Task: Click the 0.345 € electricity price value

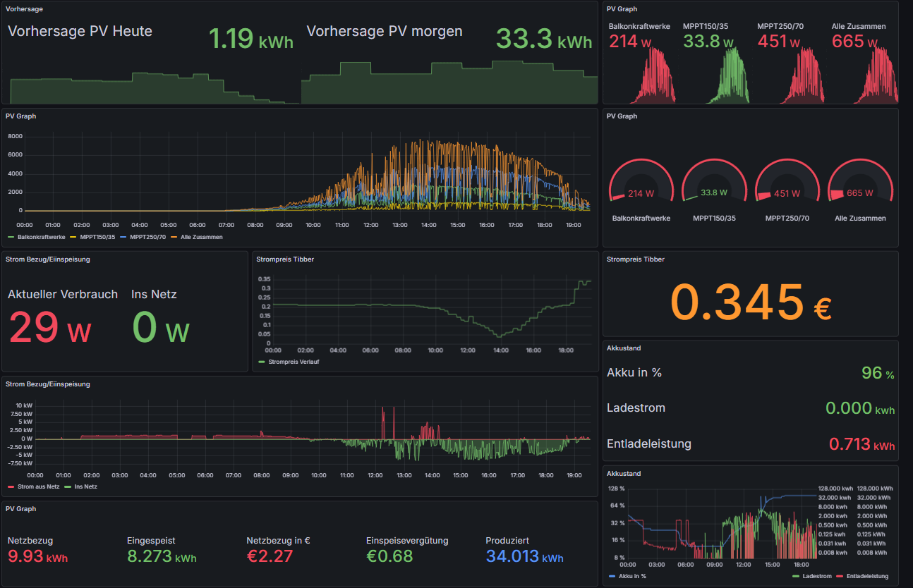Action: [x=751, y=302]
